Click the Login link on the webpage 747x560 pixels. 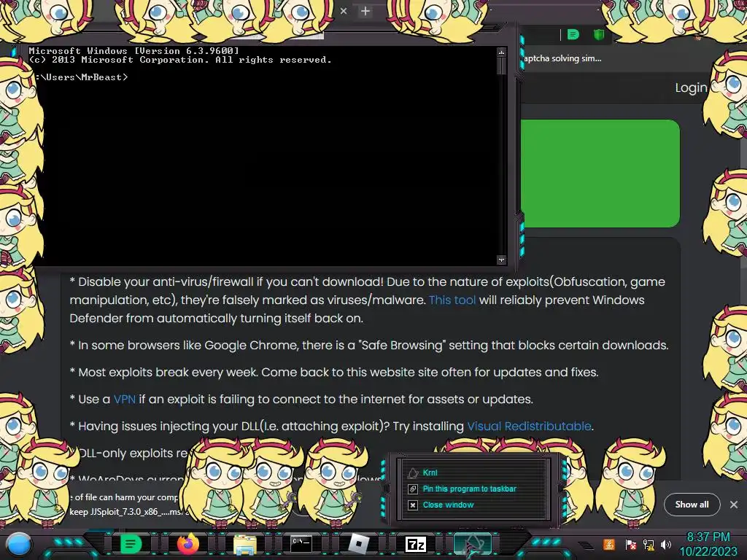pyautogui.click(x=691, y=87)
